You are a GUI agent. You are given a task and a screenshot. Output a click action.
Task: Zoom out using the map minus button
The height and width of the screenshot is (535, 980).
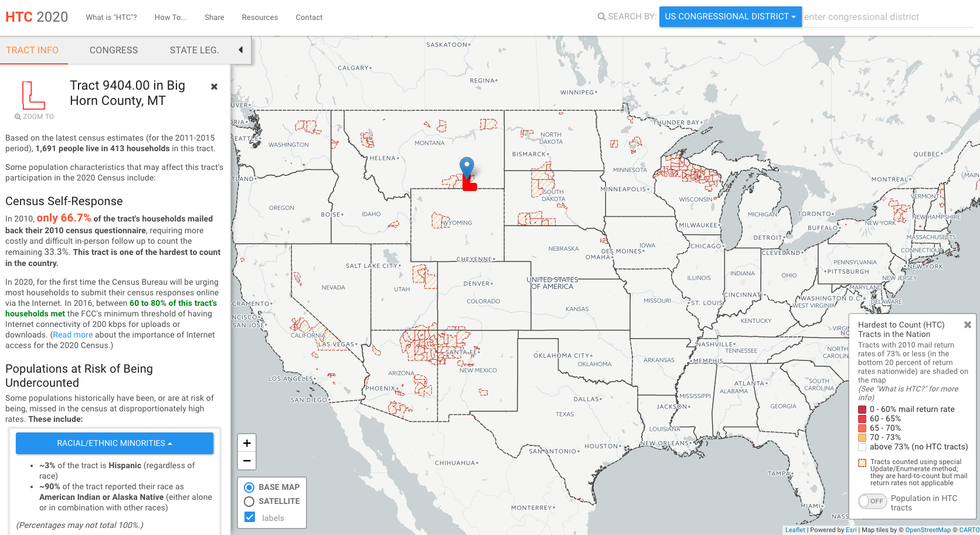click(x=247, y=461)
